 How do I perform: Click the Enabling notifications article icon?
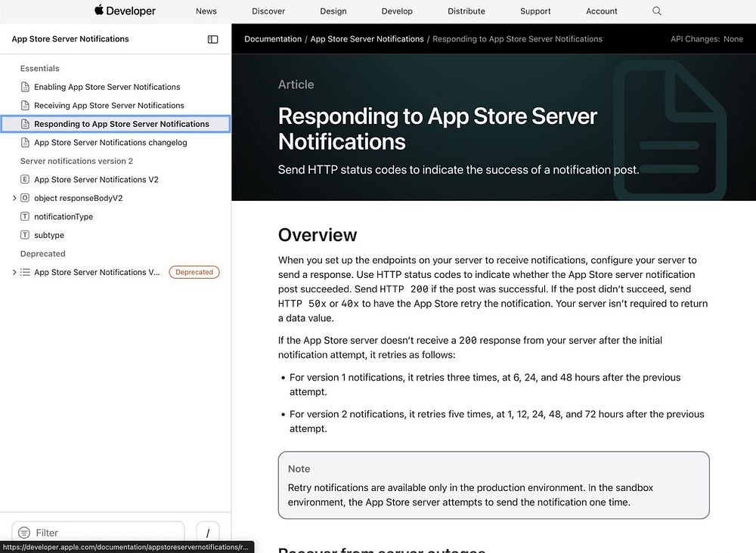25,87
